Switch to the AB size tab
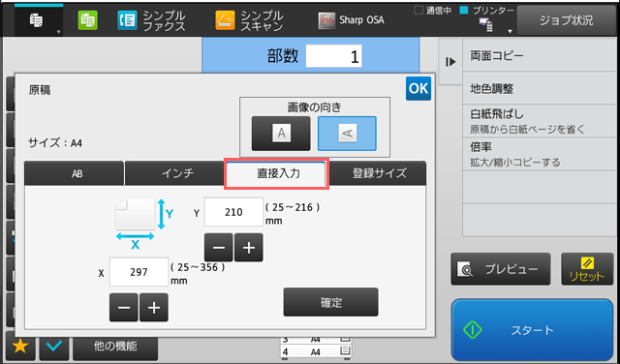 coord(74,173)
